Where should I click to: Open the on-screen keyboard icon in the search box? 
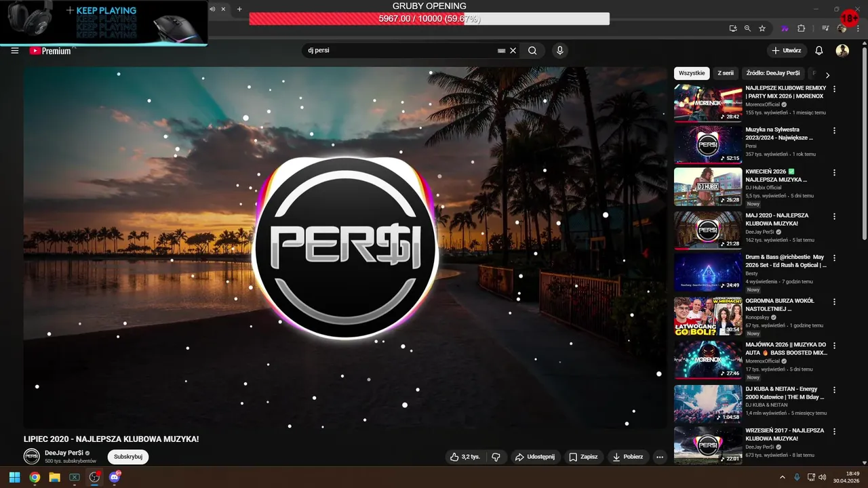[501, 51]
